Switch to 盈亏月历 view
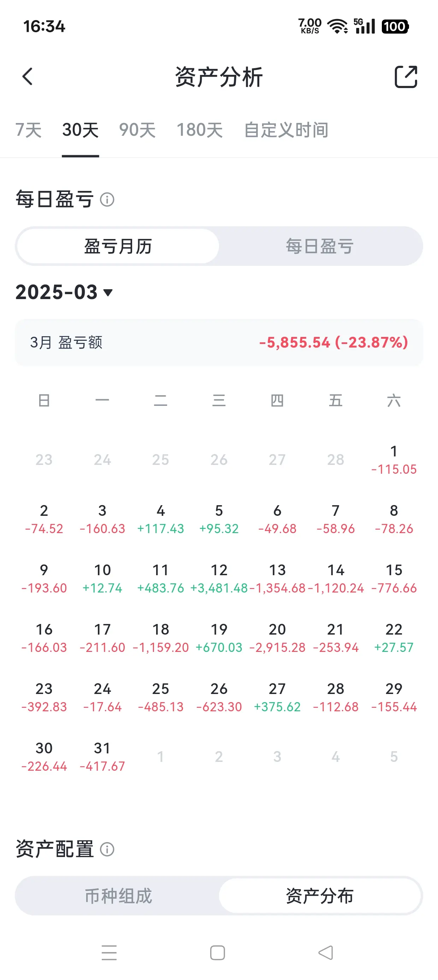 (118, 246)
